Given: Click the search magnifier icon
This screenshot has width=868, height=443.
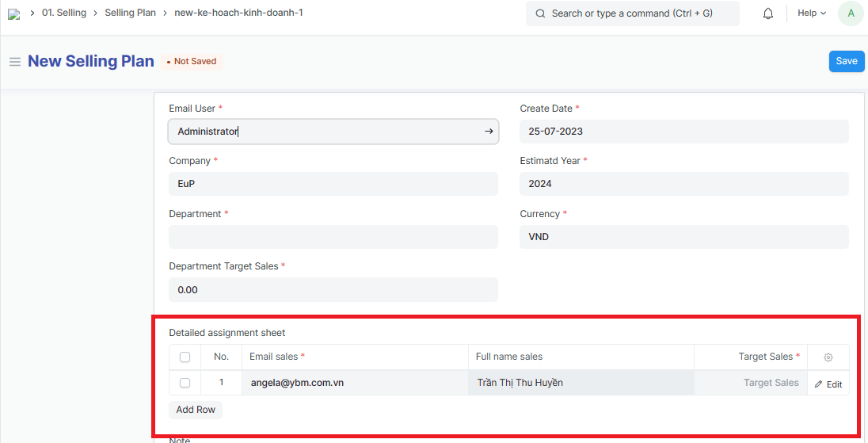Looking at the screenshot, I should point(540,13).
